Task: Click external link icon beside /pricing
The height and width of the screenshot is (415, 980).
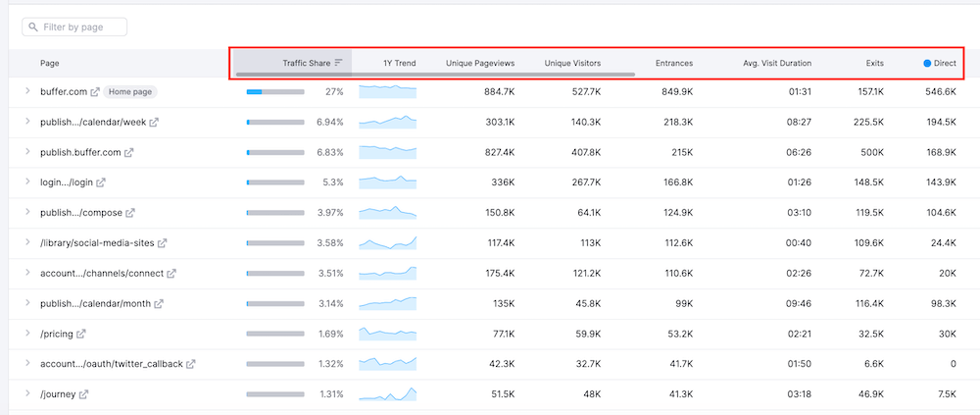Action: tap(81, 334)
